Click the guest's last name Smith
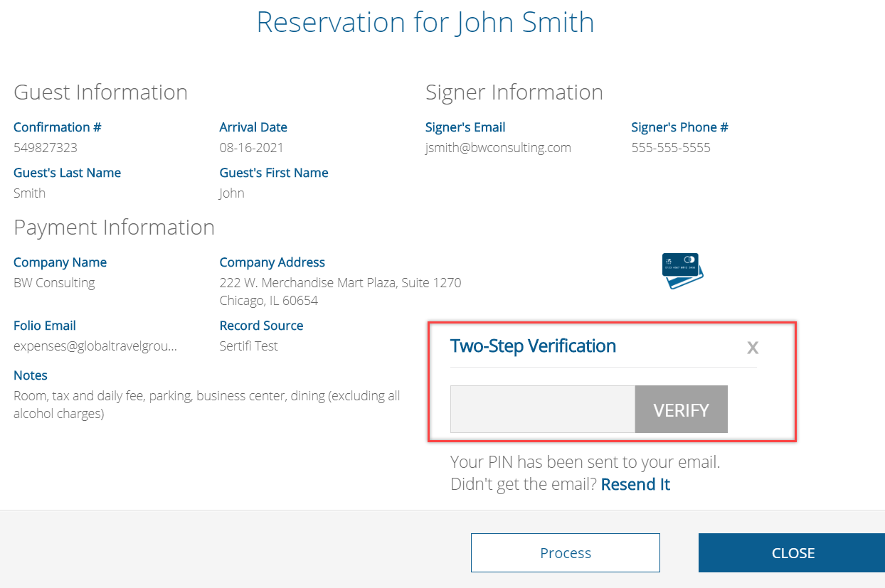 29,193
